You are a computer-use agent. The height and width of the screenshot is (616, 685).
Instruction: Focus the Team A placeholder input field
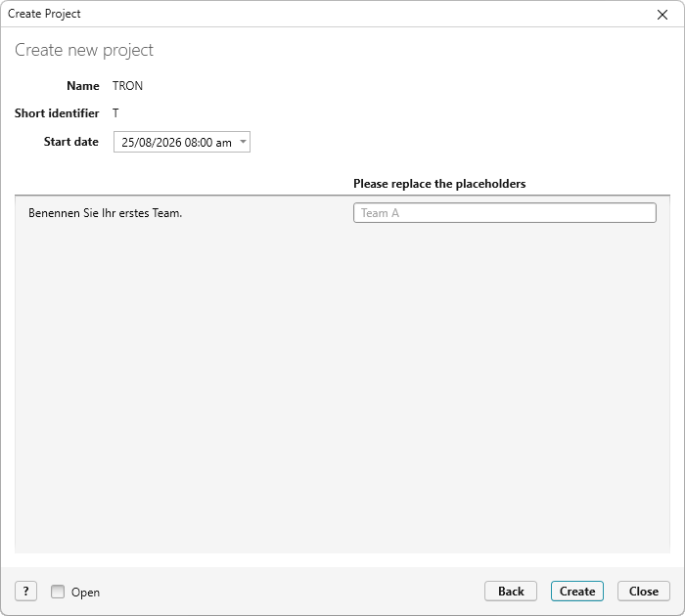(505, 212)
